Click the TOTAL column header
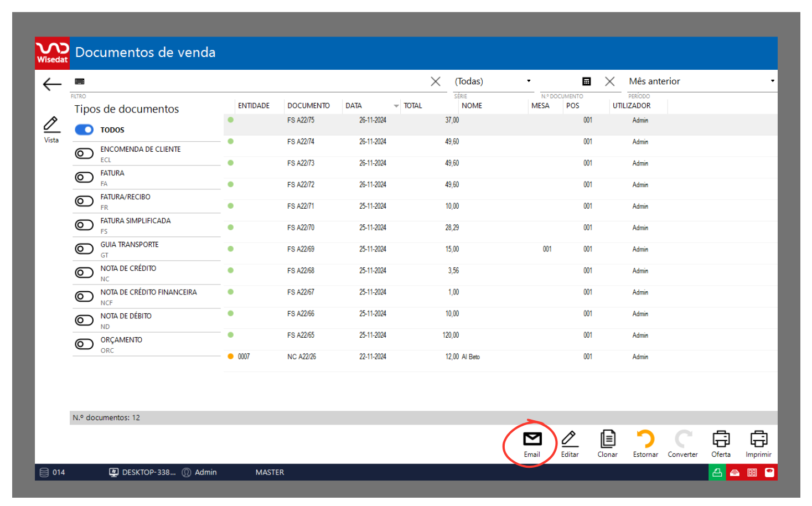The width and height of the screenshot is (812, 506). [412, 106]
